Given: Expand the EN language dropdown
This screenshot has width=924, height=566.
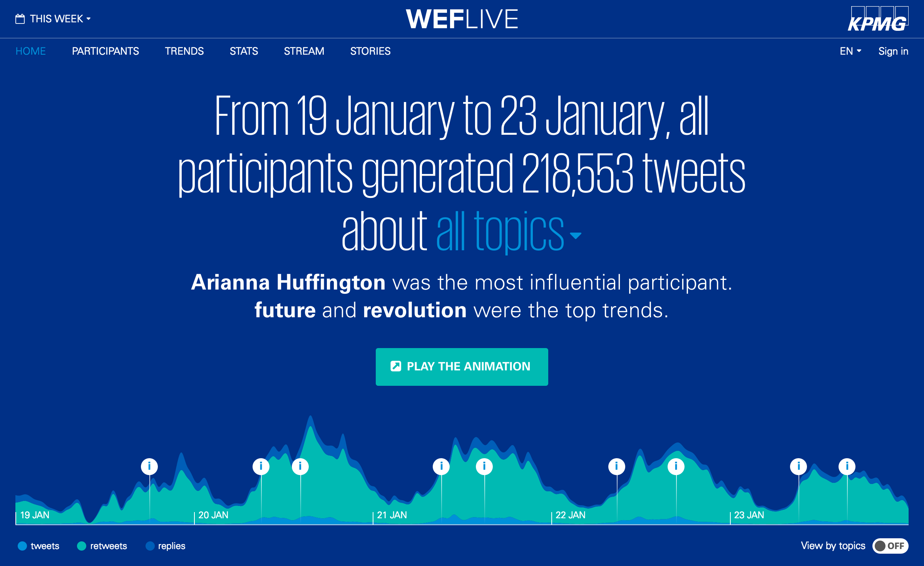Looking at the screenshot, I should pos(850,51).
